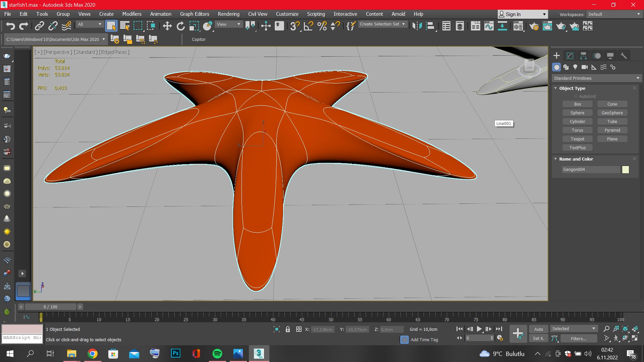644x362 pixels.
Task: Open the Workspaces Default dropdown
Action: click(x=614, y=14)
